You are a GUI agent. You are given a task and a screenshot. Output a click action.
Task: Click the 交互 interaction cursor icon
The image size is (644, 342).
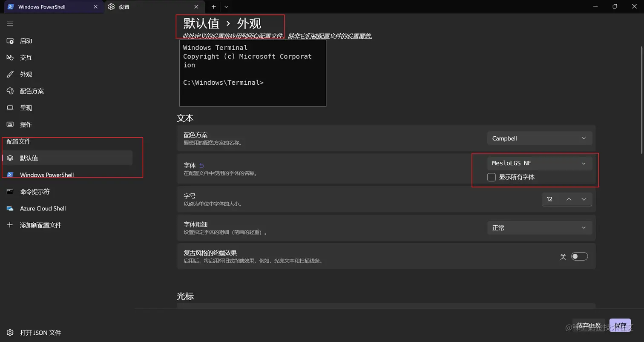click(x=10, y=57)
